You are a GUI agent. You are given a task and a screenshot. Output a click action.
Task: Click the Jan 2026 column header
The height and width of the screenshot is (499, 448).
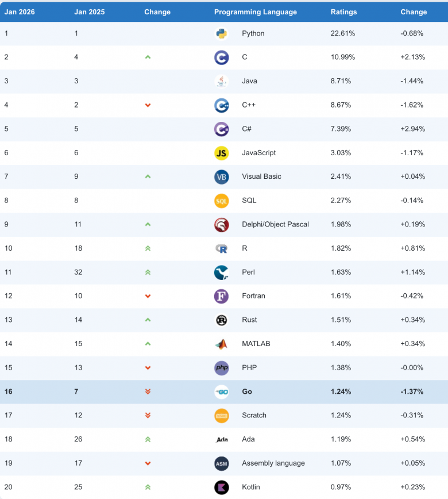tap(20, 11)
